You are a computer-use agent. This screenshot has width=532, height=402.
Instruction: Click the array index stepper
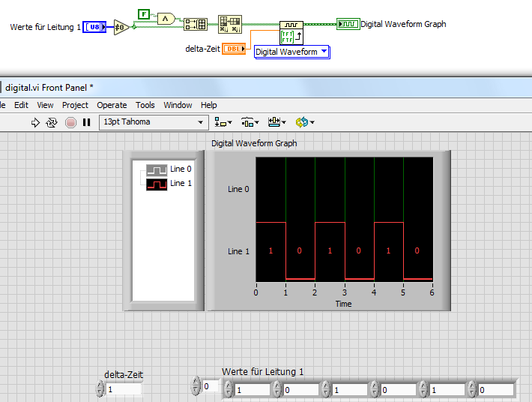coord(197,386)
